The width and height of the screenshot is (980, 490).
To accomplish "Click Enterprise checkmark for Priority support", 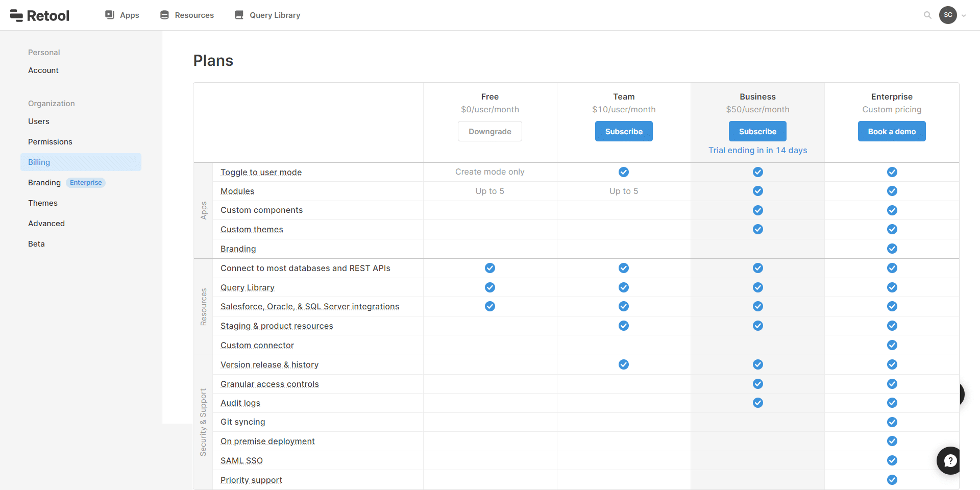I will tap(892, 480).
